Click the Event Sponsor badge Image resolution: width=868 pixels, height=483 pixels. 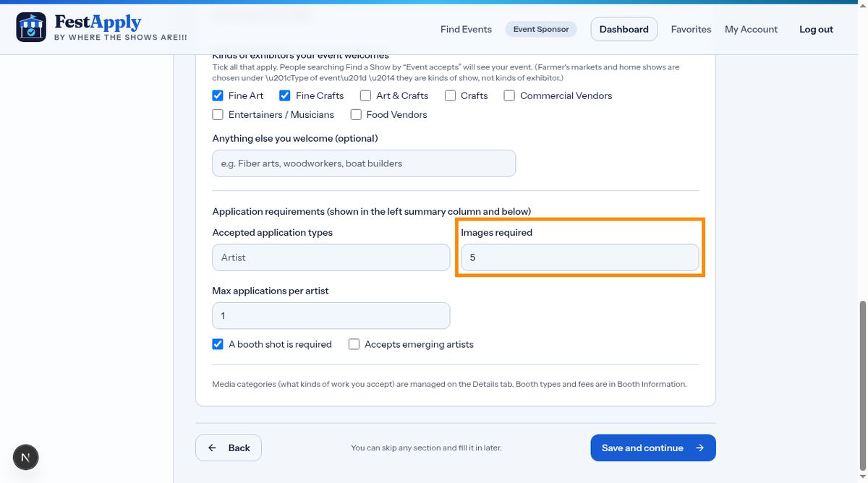click(x=541, y=30)
